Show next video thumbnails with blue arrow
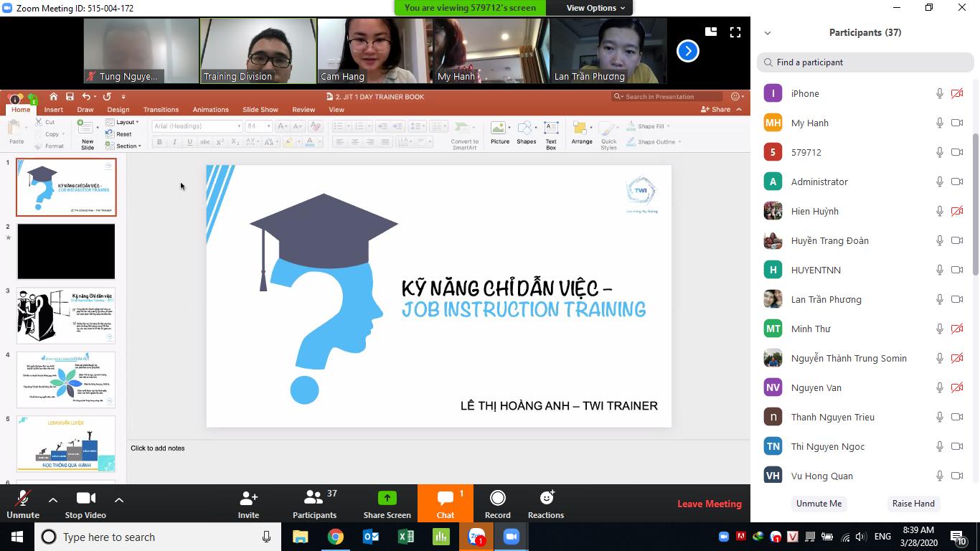 tap(687, 51)
